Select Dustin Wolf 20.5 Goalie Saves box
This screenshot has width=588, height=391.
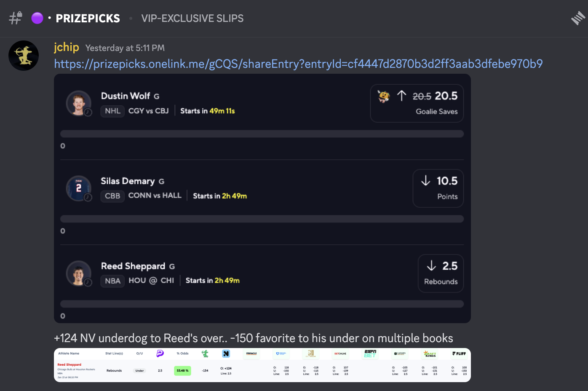tap(417, 103)
